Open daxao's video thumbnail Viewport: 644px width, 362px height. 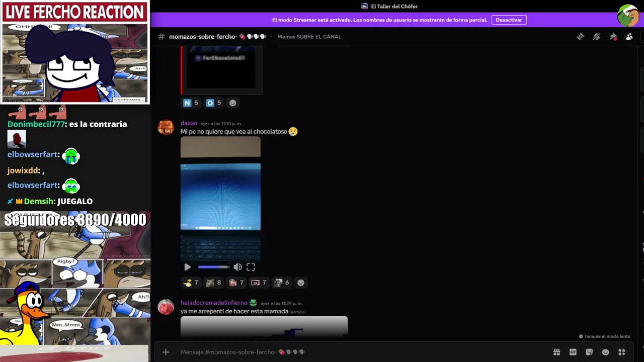220,198
